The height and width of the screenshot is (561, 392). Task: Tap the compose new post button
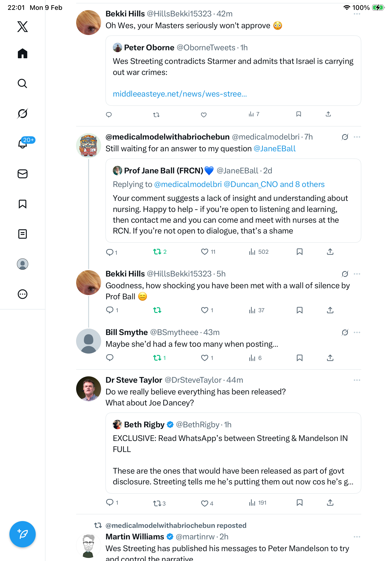tap(23, 534)
